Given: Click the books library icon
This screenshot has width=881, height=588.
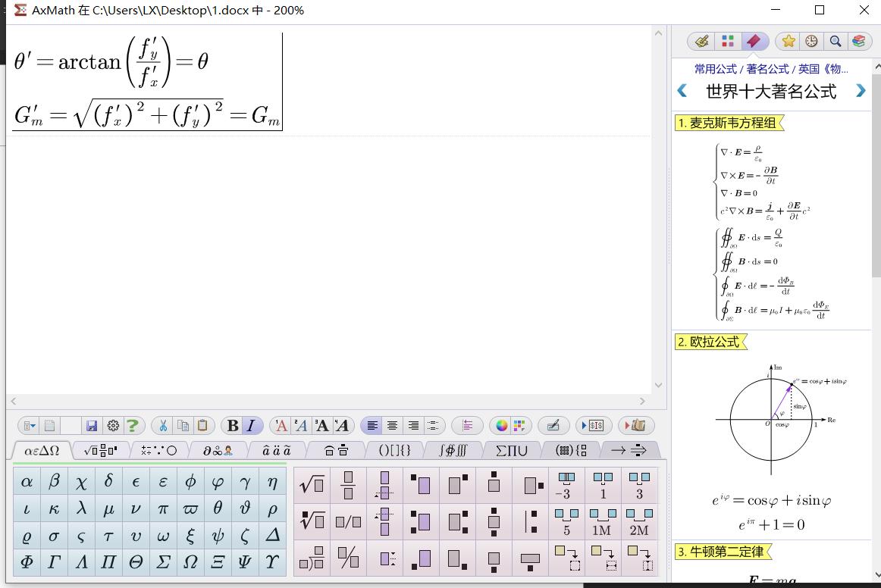Looking at the screenshot, I should point(857,41).
